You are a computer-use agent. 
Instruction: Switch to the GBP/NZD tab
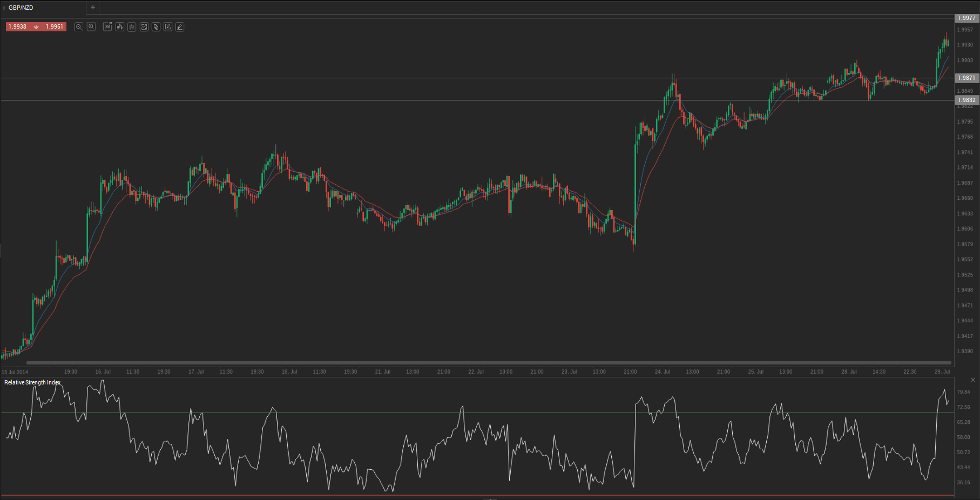[x=22, y=8]
